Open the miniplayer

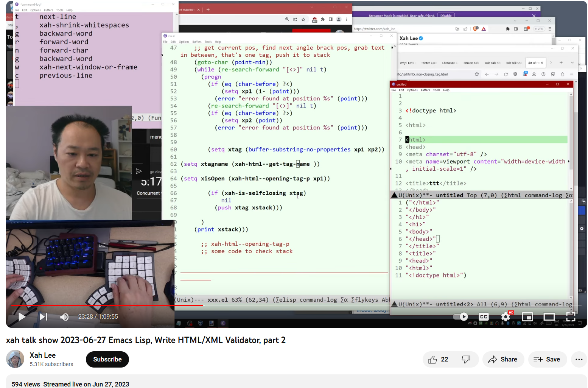click(x=527, y=316)
